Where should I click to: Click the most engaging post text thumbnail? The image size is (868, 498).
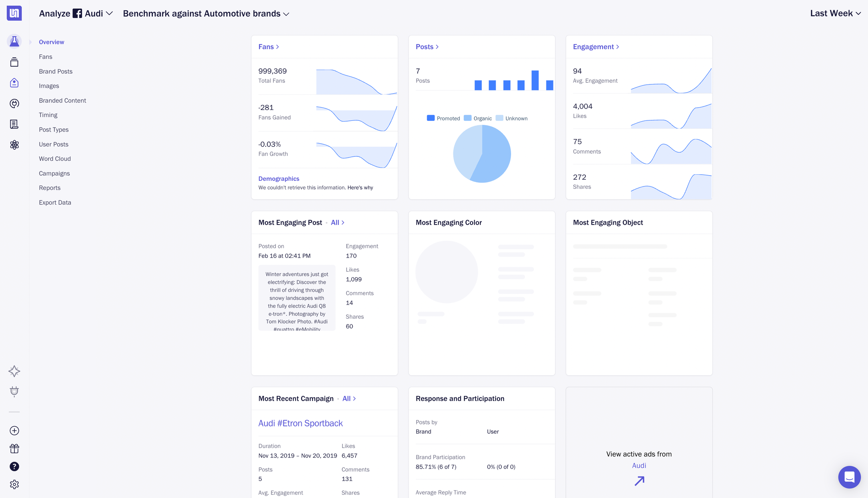point(297,298)
